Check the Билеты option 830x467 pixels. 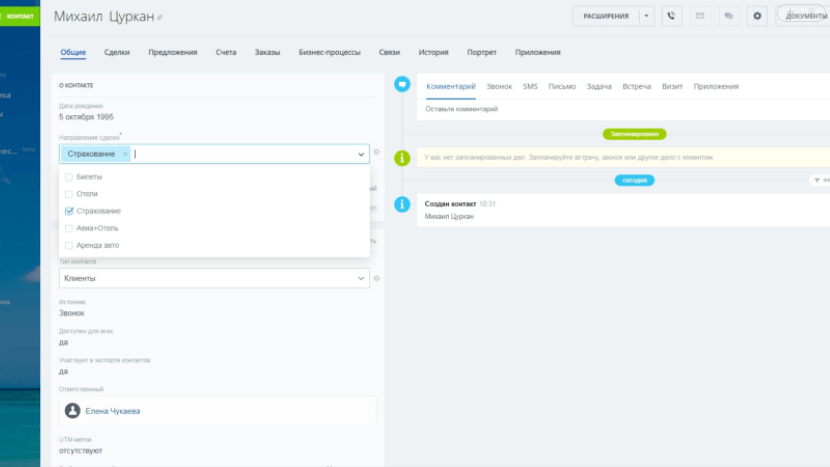pos(69,177)
